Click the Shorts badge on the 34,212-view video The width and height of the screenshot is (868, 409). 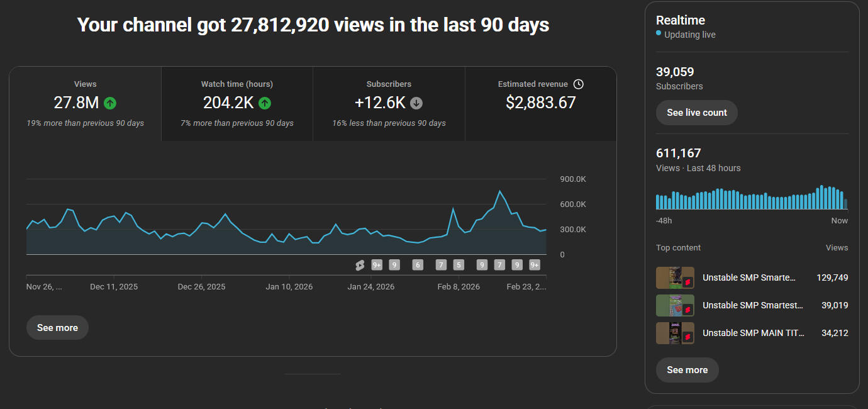(688, 337)
